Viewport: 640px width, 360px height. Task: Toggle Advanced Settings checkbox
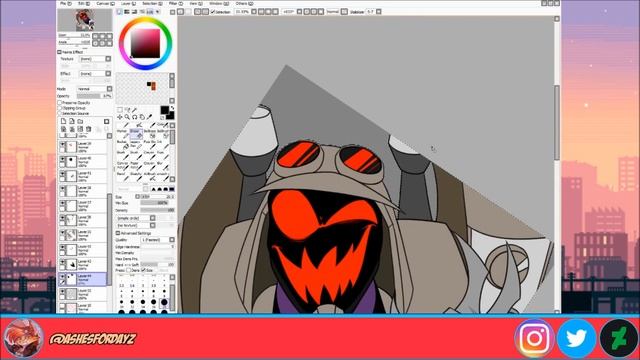(x=118, y=233)
